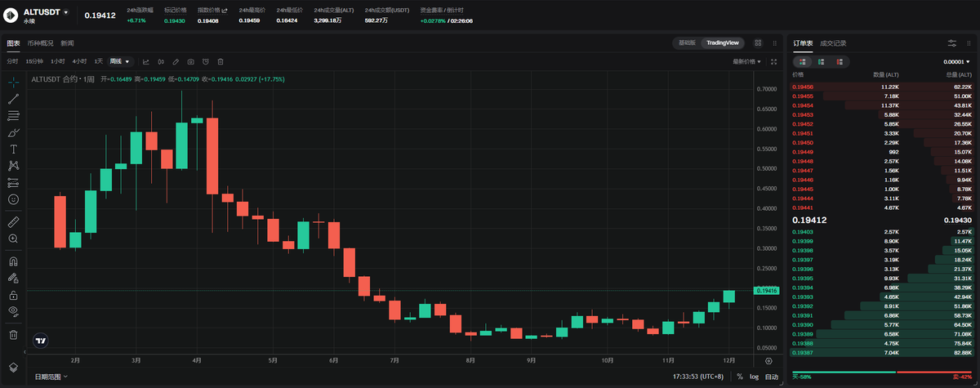Expand the 日期范围 date range menu

click(x=51, y=377)
